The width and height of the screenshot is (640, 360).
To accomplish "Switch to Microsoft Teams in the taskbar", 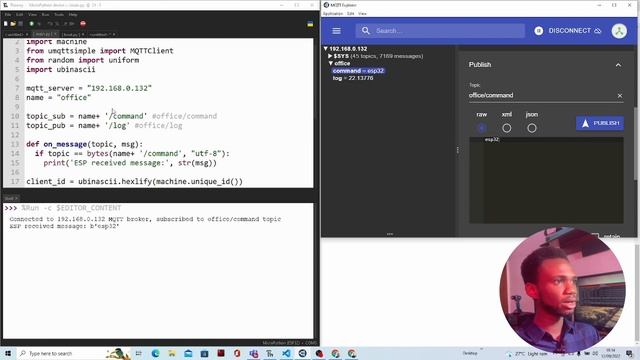I will click(253, 353).
